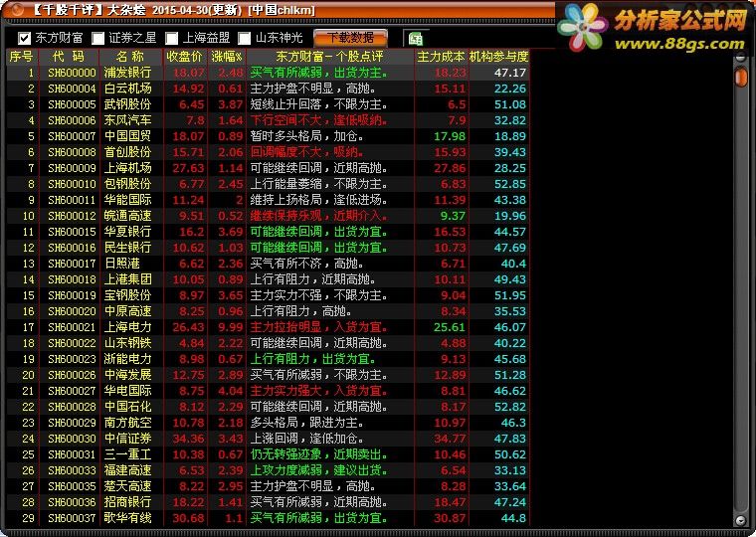Click comment 主力实力强大，入货为宜。

point(318,391)
